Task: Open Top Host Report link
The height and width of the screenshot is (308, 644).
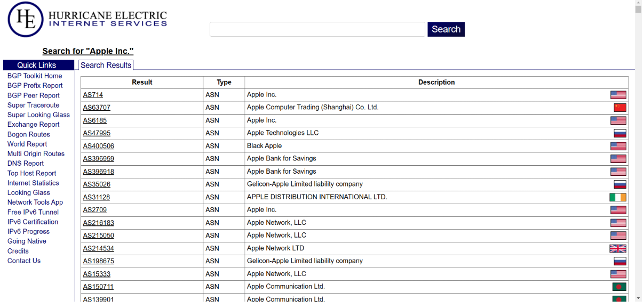Action: tap(31, 173)
